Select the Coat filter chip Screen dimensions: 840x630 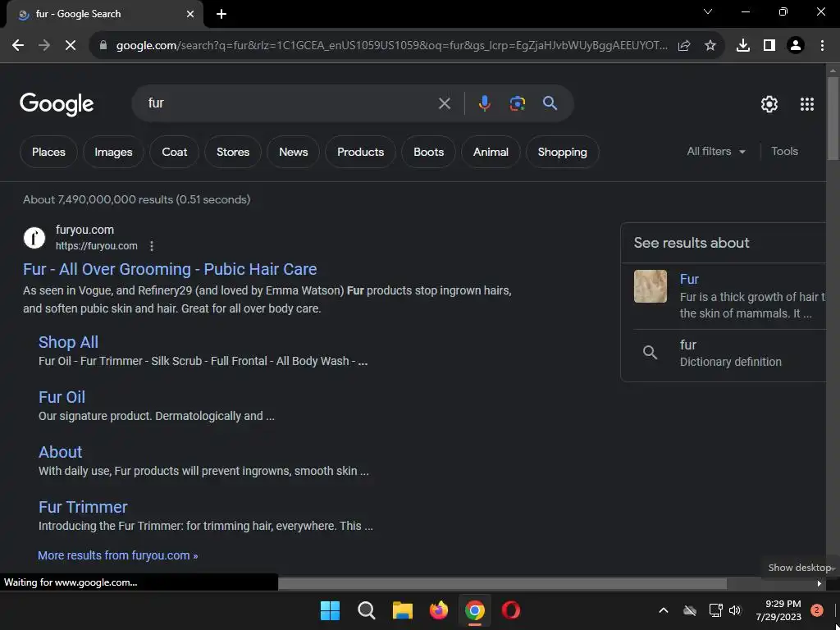pyautogui.click(x=175, y=152)
